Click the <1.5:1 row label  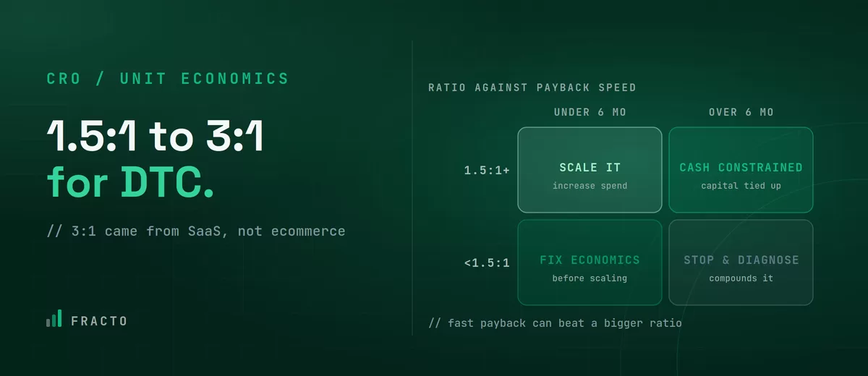click(x=487, y=262)
